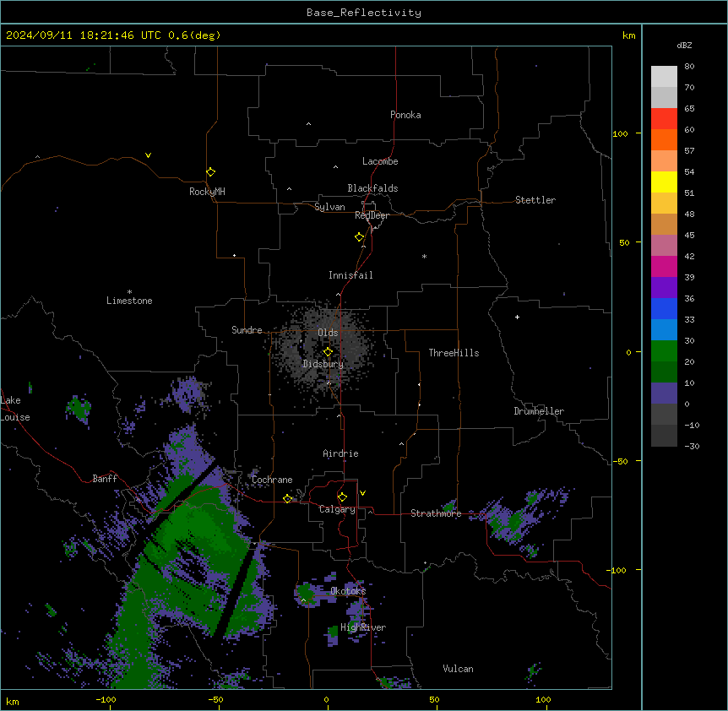The width and height of the screenshot is (728, 711).
Task: Click the Didsbury label
Action: [323, 364]
